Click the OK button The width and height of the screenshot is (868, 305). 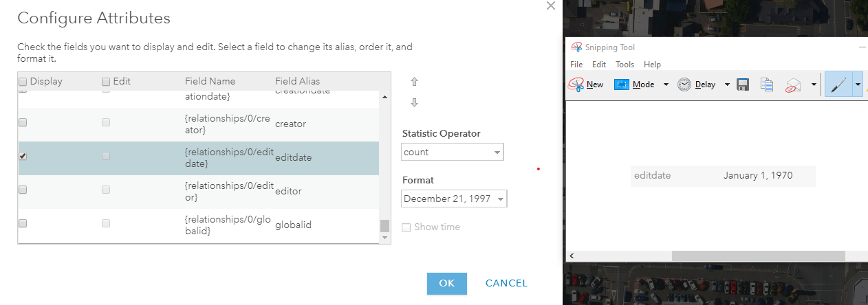pyautogui.click(x=447, y=284)
